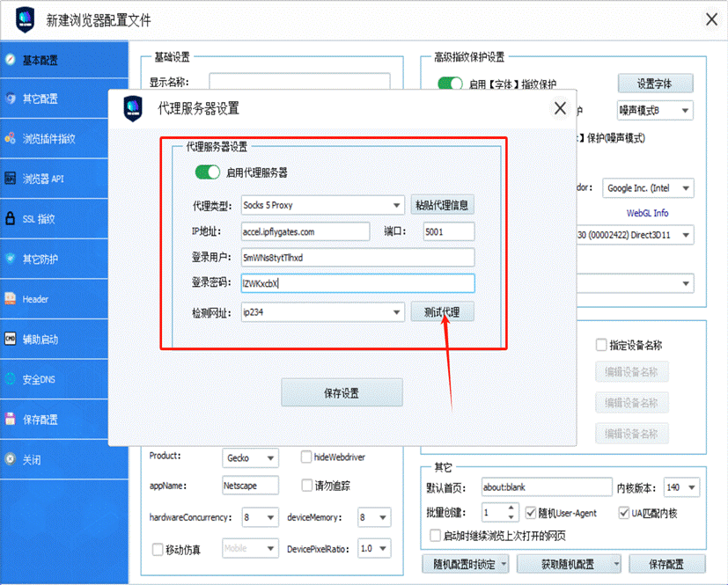Switch to the 基本配置 tab

40,60
